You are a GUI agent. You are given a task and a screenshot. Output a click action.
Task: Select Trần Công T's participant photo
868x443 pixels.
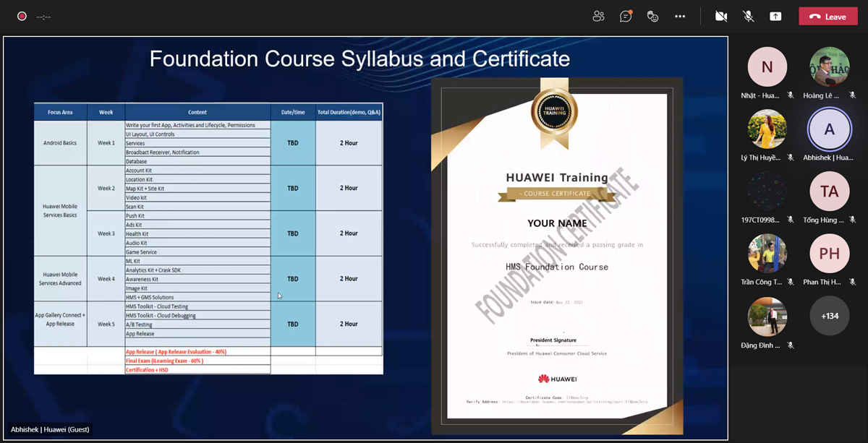[x=767, y=254]
